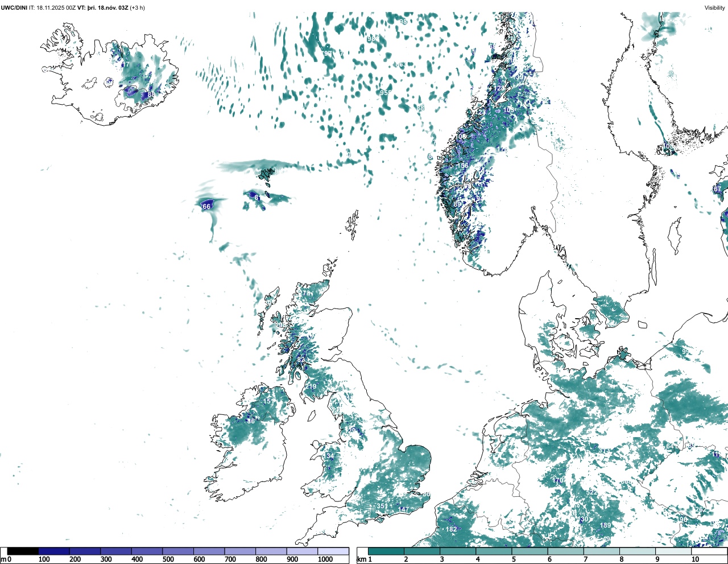Click the valid time 'þri. 18.nóv. 03Z'

(107, 7)
